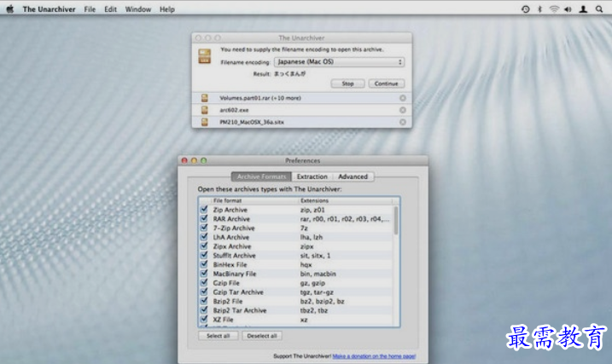This screenshot has height=364, width=612.
Task: Disable the Gzip File checkbox
Action: (204, 282)
